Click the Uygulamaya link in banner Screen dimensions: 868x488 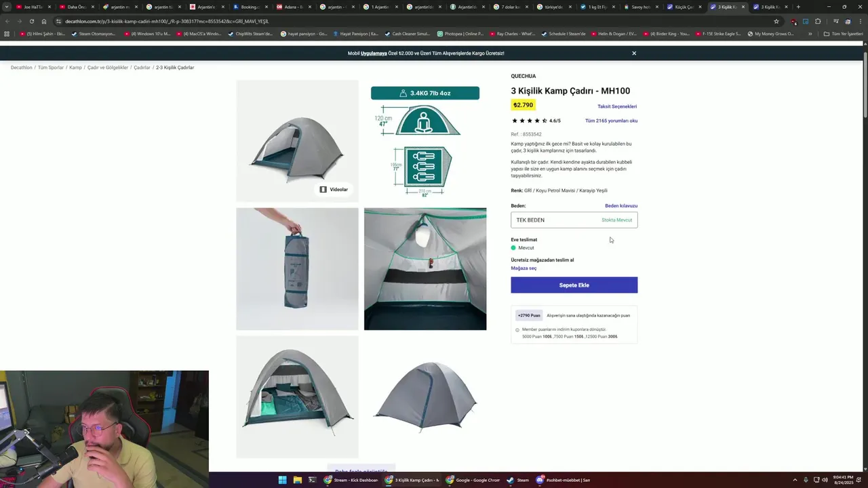pyautogui.click(x=374, y=54)
